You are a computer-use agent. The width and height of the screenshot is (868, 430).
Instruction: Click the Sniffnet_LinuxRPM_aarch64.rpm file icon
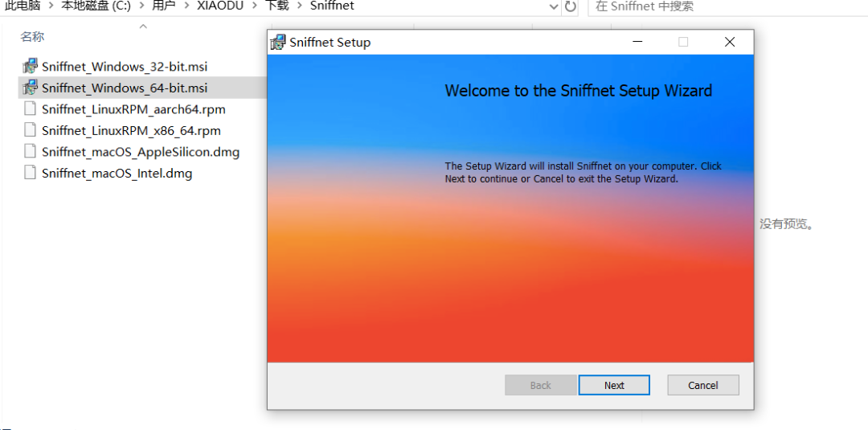[x=30, y=109]
